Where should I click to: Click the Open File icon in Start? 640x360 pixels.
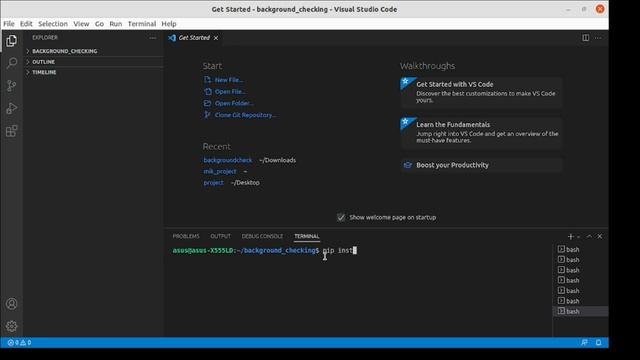coord(208,91)
